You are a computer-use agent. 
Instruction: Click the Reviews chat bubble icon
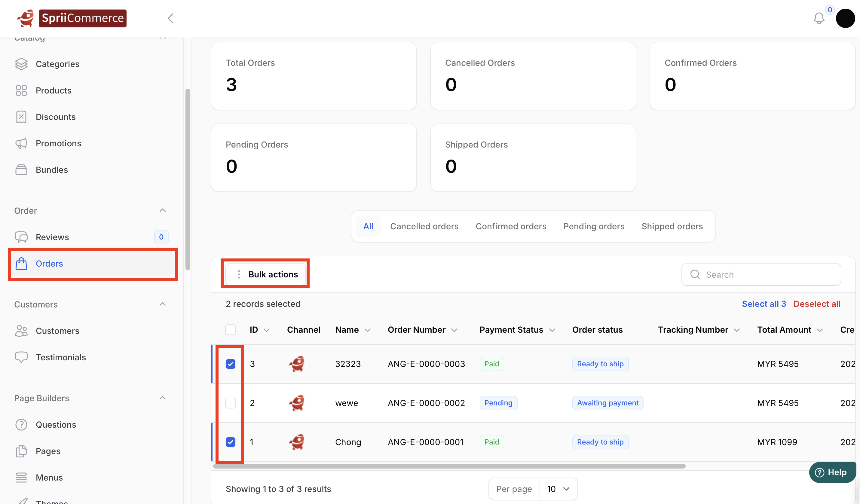tap(21, 237)
